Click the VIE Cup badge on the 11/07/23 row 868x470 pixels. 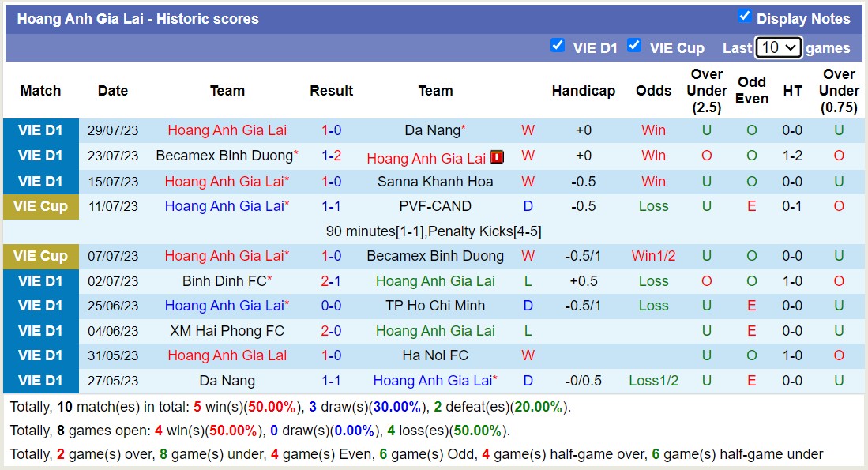[x=40, y=206]
